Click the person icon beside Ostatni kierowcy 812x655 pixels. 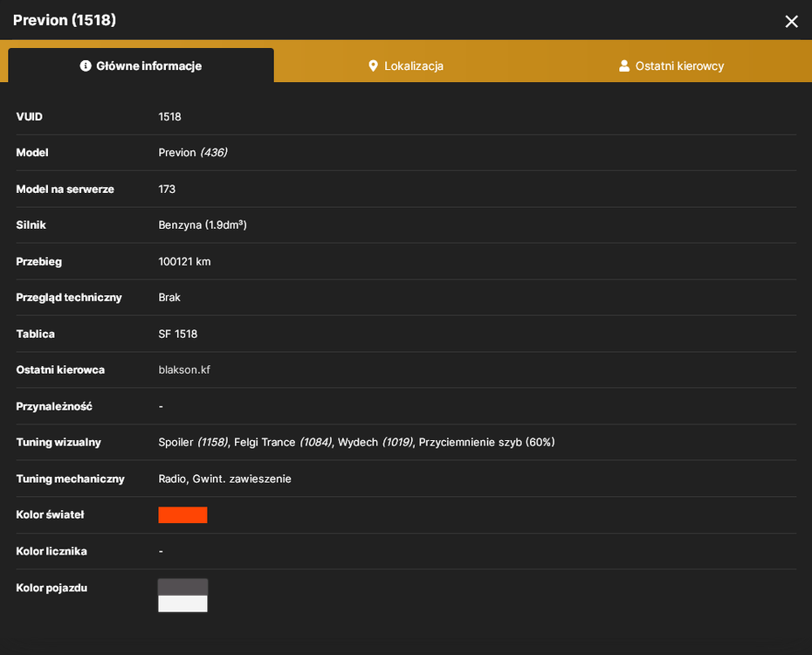[x=624, y=65]
